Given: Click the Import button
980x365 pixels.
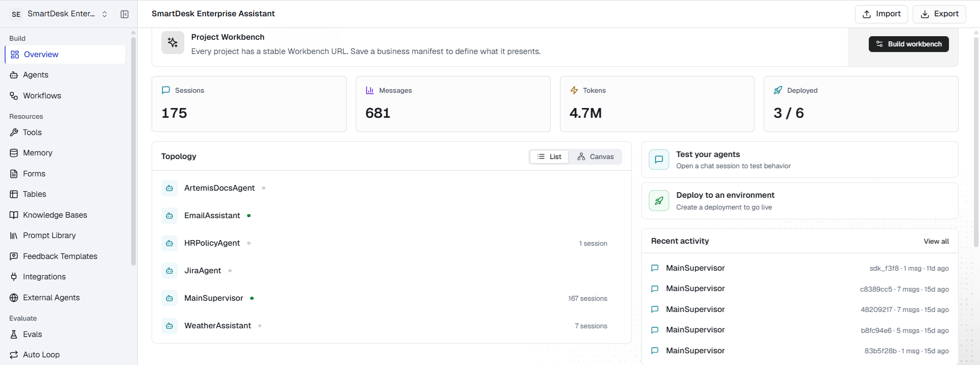Looking at the screenshot, I should [881, 14].
